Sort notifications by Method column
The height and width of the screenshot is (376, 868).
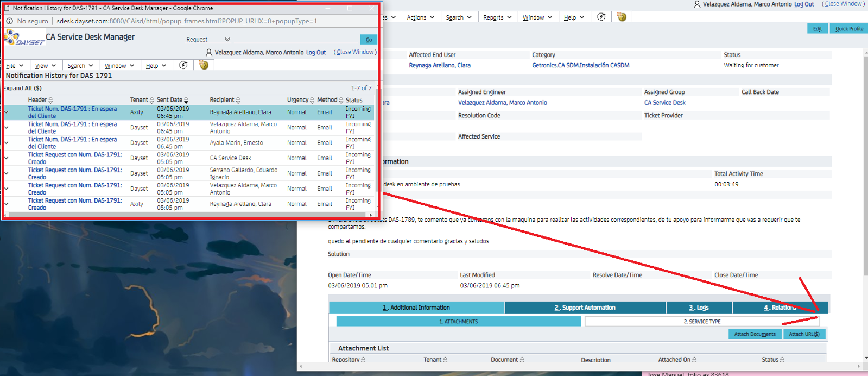coord(341,100)
